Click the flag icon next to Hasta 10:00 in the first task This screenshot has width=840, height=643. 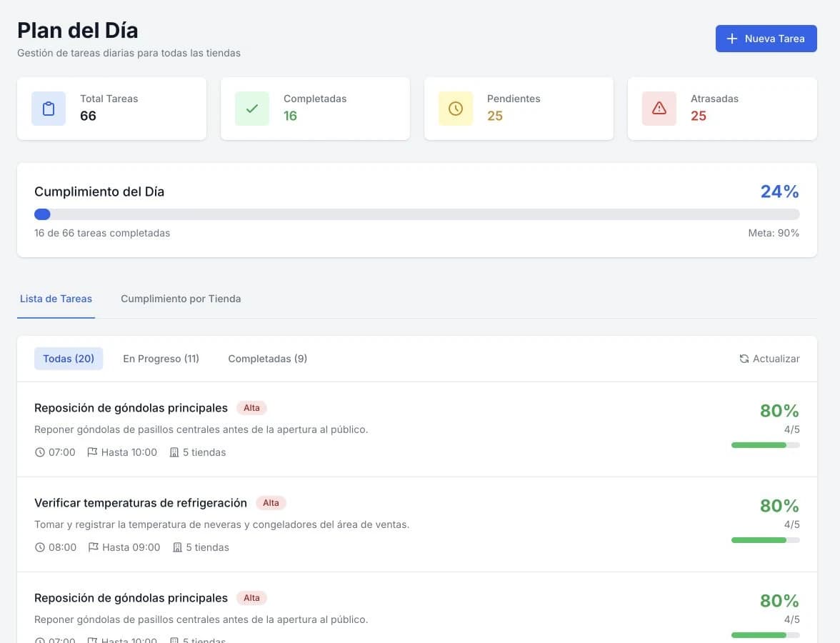click(92, 452)
